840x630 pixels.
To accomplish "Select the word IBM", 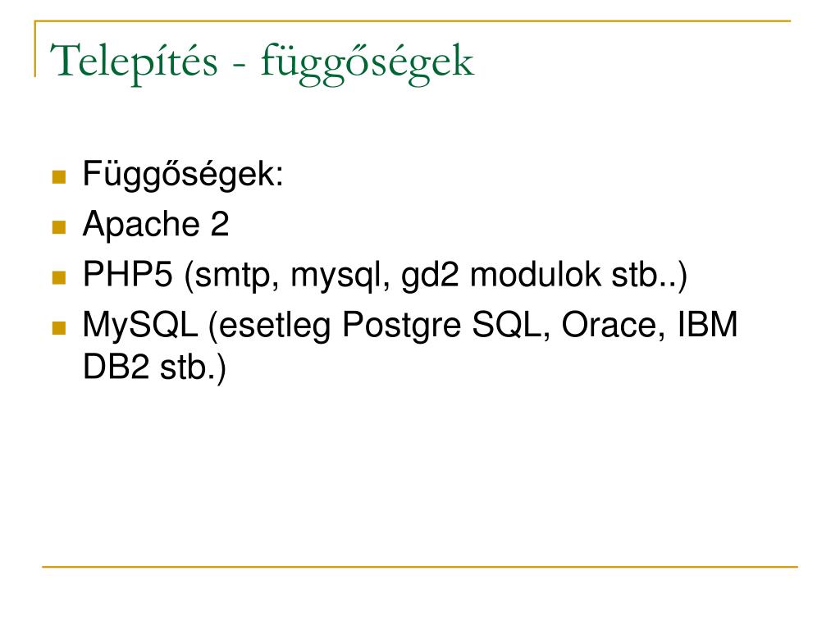I will [x=708, y=324].
